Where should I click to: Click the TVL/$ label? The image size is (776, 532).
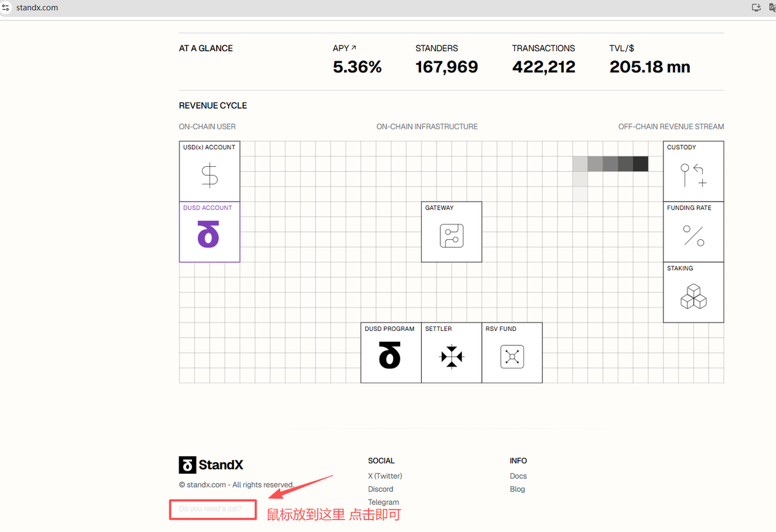click(621, 48)
